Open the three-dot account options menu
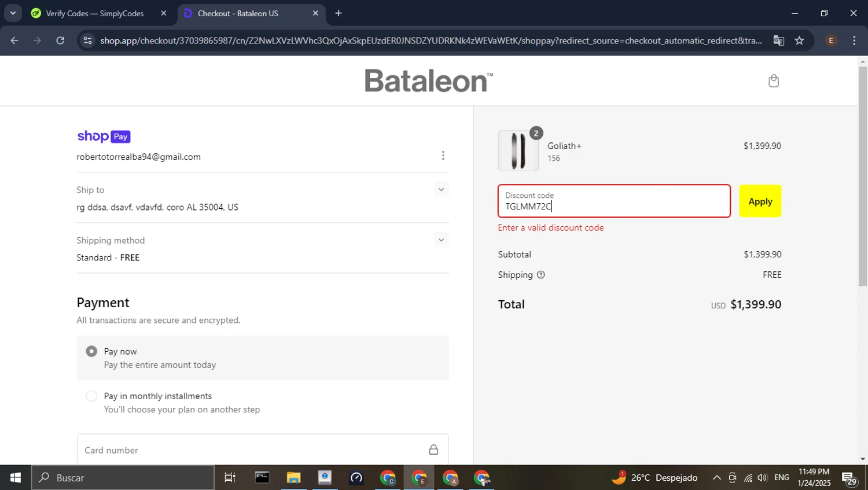The image size is (868, 490). tap(443, 156)
